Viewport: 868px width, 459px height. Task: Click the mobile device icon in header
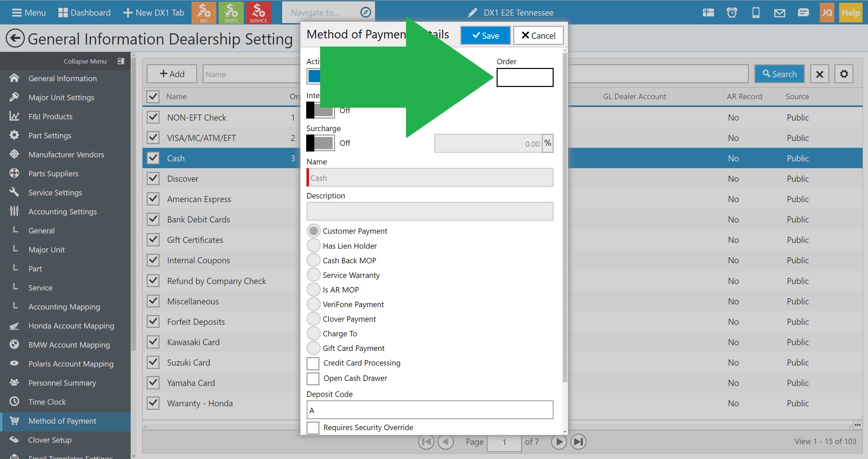click(x=756, y=13)
